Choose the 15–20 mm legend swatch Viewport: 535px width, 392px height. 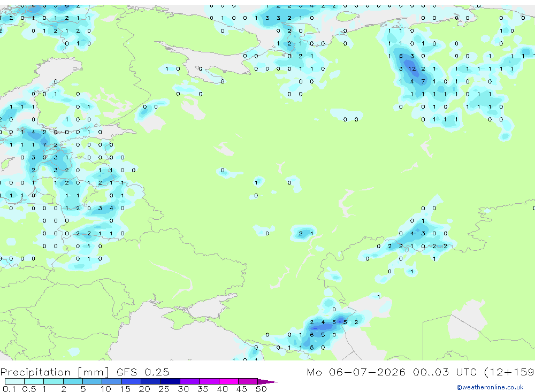coord(131,381)
